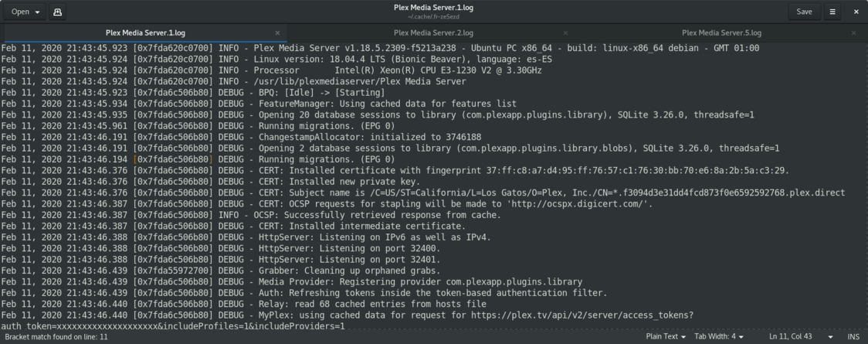The width and height of the screenshot is (868, 344).
Task: Switch to Plex Media Server.2.log tab
Action: [x=433, y=33]
